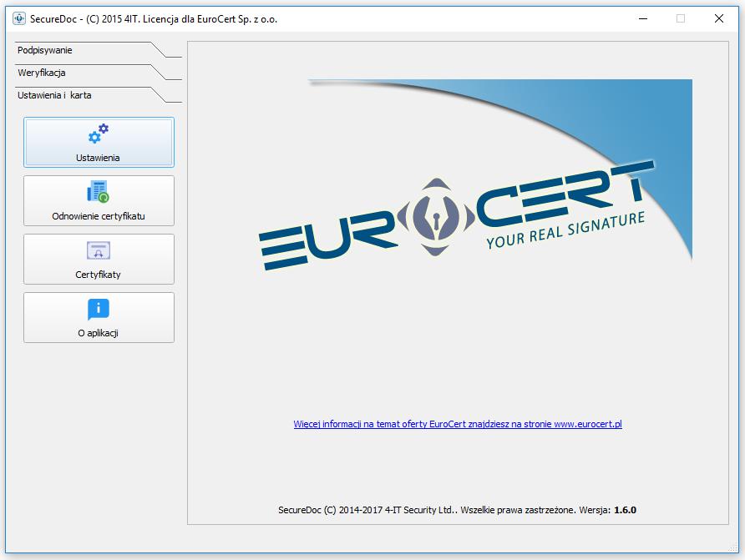
Task: Minimize the SecureDoc window
Action: click(x=643, y=18)
